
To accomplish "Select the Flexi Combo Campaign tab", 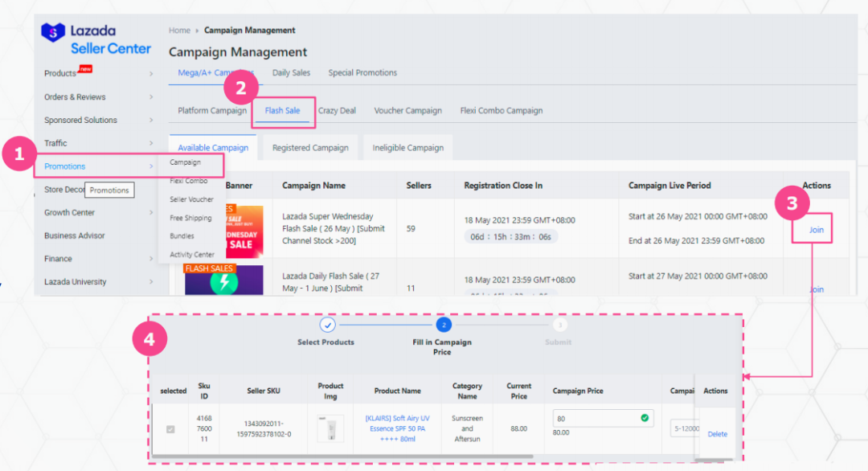I will [502, 111].
